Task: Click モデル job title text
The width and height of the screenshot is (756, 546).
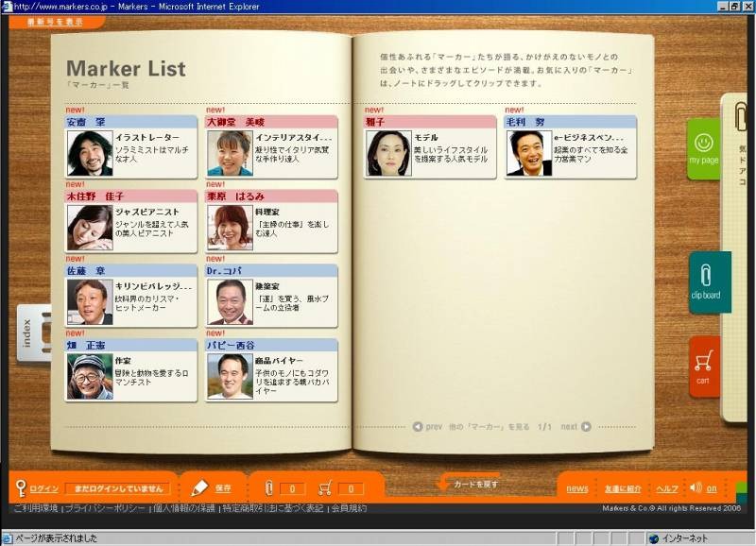Action: coord(426,137)
